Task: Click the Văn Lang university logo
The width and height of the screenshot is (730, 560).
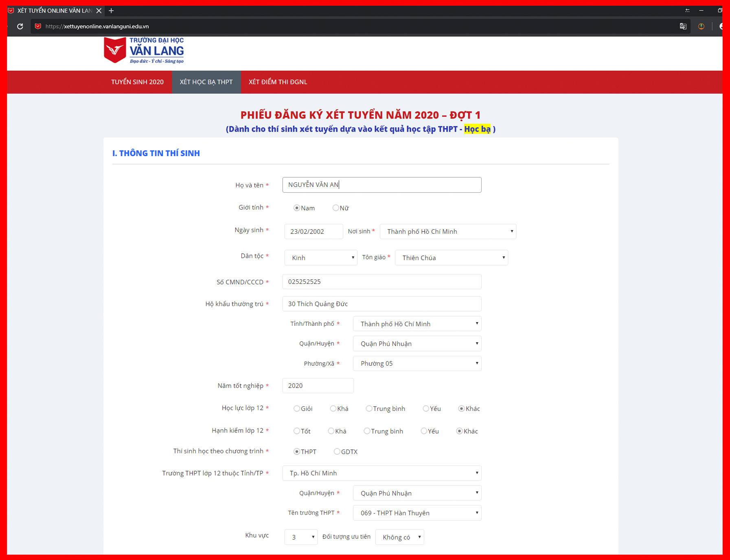Action: (144, 50)
